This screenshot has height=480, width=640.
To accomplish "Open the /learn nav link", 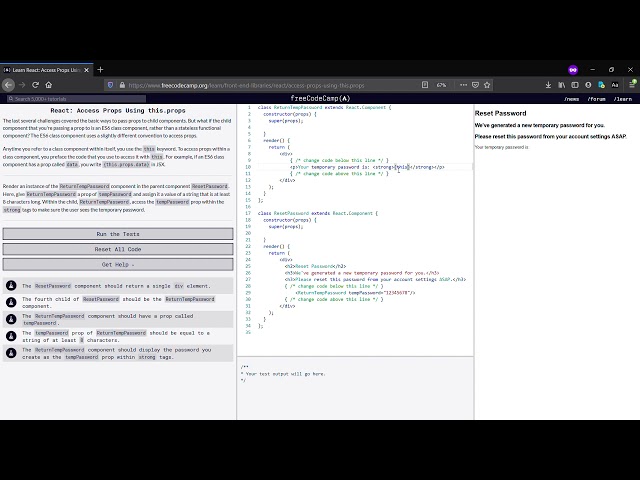I will tap(622, 99).
